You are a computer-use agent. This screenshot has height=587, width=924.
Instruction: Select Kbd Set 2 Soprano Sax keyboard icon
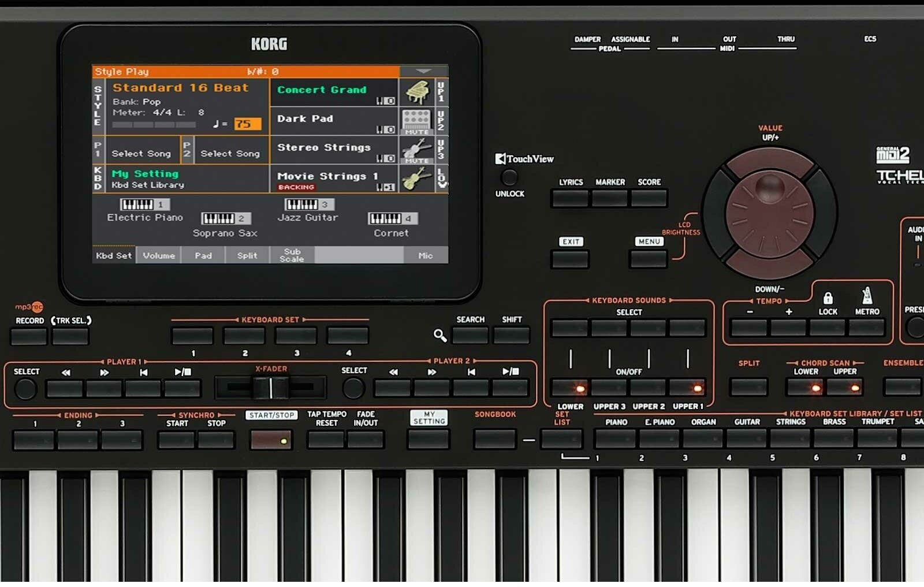click(226, 218)
